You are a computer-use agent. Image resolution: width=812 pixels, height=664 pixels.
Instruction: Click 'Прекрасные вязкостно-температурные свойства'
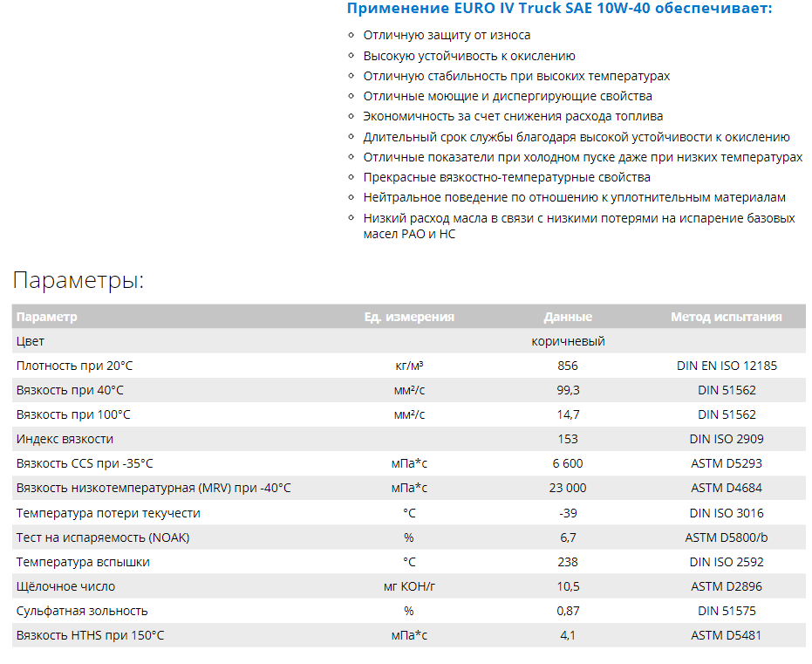pyautogui.click(x=507, y=178)
